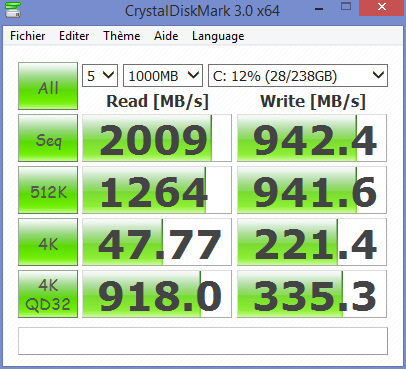Viewport: 406px width, 369px height.
Task: Expand the 1000MB test size dropdown
Action: point(163,76)
